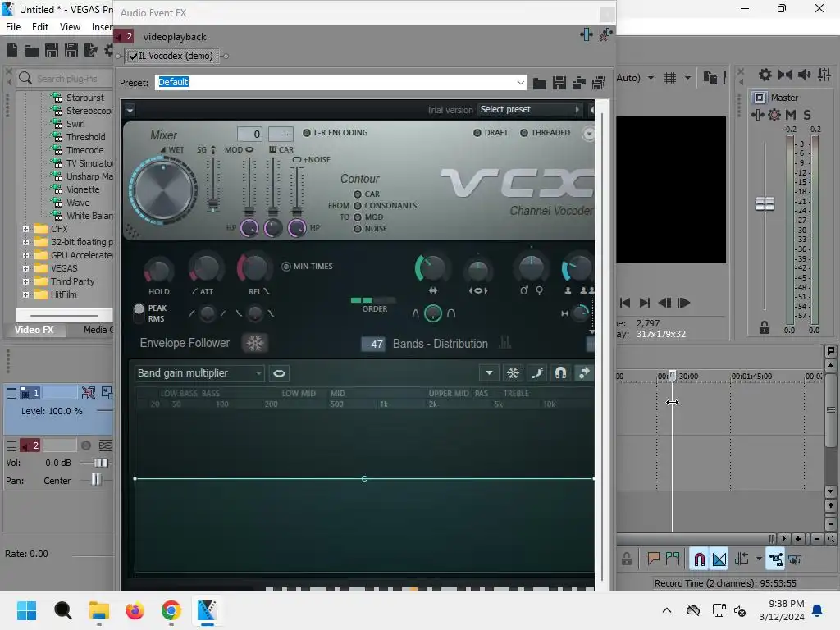Expand the OFX folder in plug-in tree
This screenshot has height=630, width=840.
coord(25,229)
